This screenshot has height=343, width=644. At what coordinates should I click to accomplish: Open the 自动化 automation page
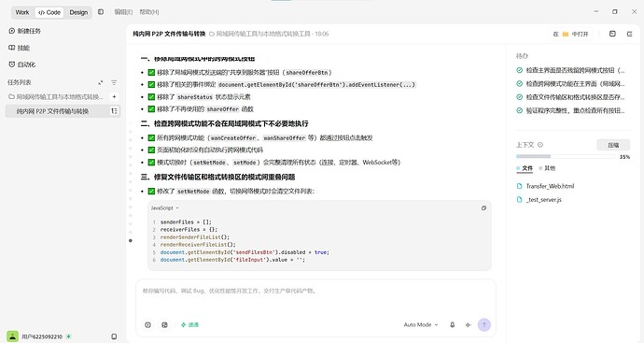click(x=22, y=64)
